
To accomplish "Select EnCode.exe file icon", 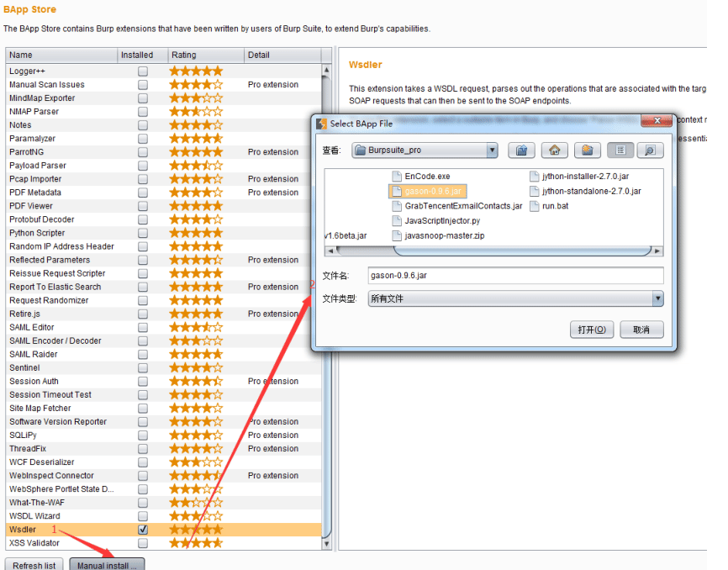I will pyautogui.click(x=397, y=176).
